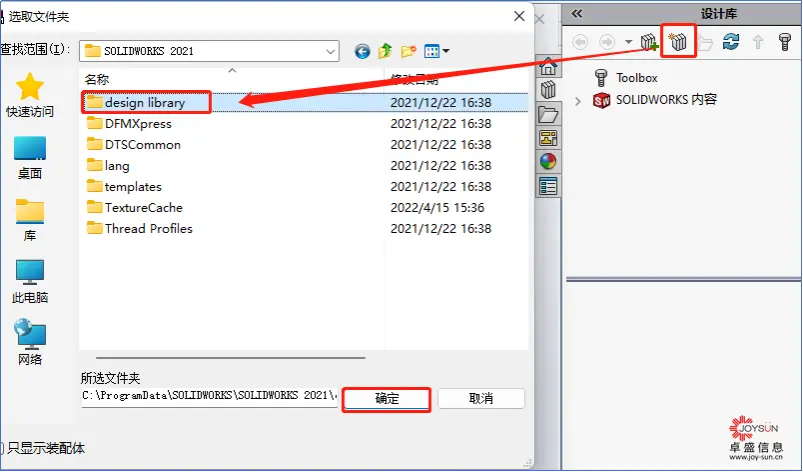The height and width of the screenshot is (472, 803).
Task: Close the 选取文件夹 dialog
Action: pos(519,16)
